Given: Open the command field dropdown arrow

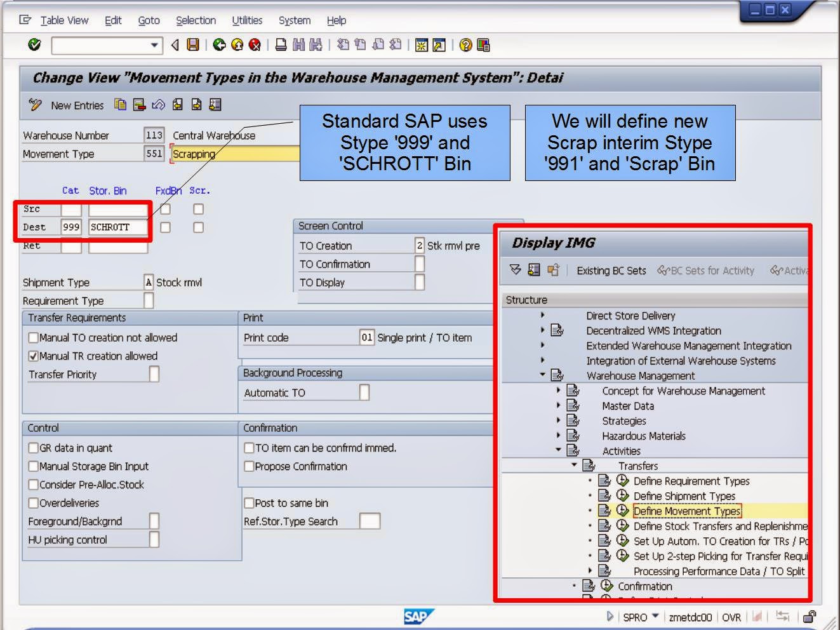Looking at the screenshot, I should [154, 45].
